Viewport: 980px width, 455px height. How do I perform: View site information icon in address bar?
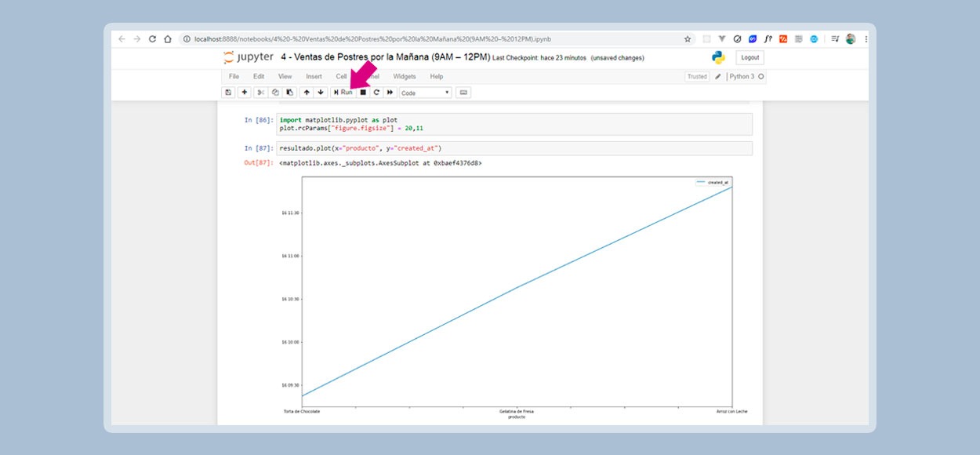(187, 38)
